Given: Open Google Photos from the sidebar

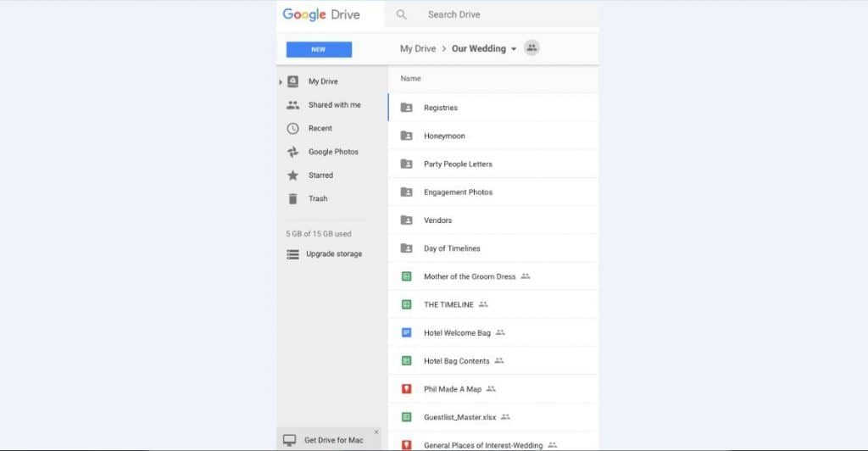Looking at the screenshot, I should 332,152.
